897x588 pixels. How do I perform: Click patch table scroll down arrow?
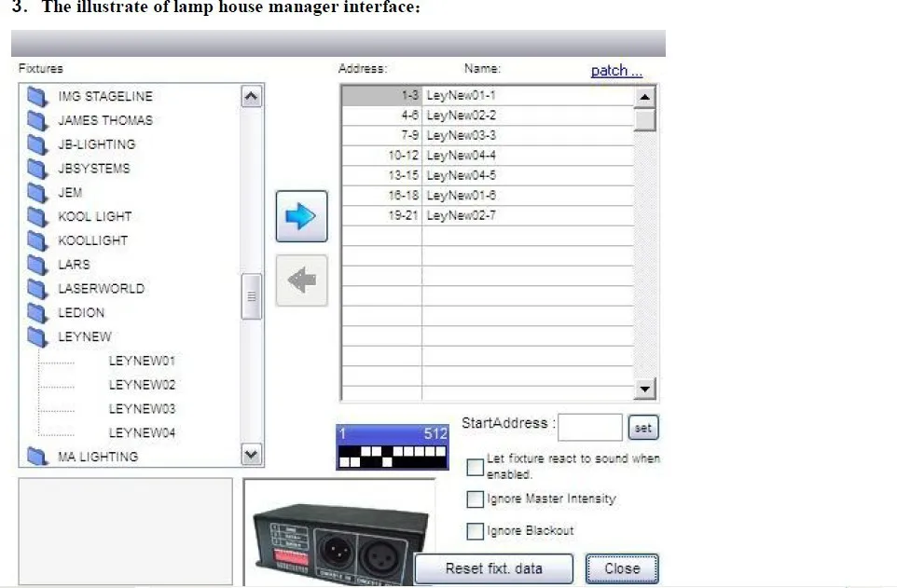point(644,389)
